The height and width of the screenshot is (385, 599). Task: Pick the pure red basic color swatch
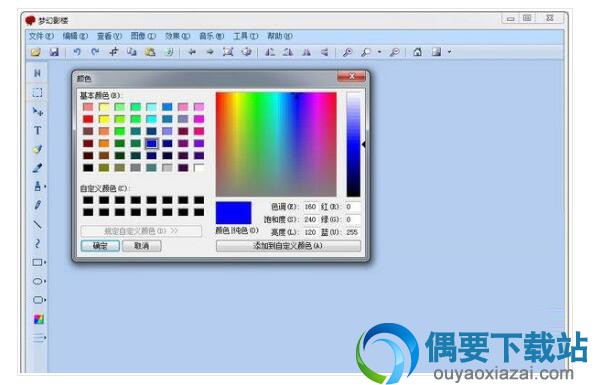pos(88,119)
